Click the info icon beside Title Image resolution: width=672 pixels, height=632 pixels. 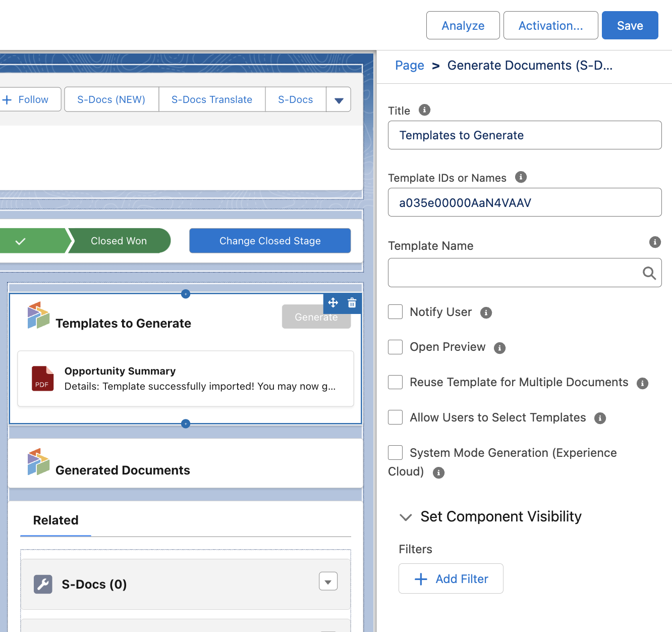424,110
